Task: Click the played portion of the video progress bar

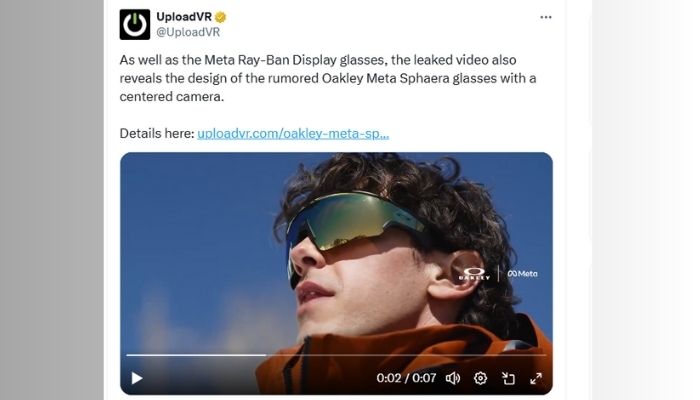Action: (196, 355)
